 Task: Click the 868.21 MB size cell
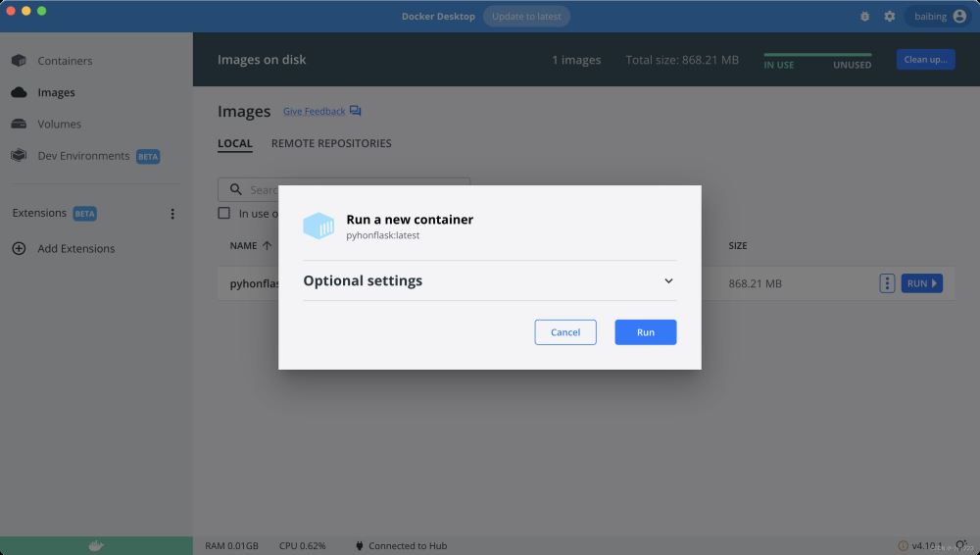755,283
